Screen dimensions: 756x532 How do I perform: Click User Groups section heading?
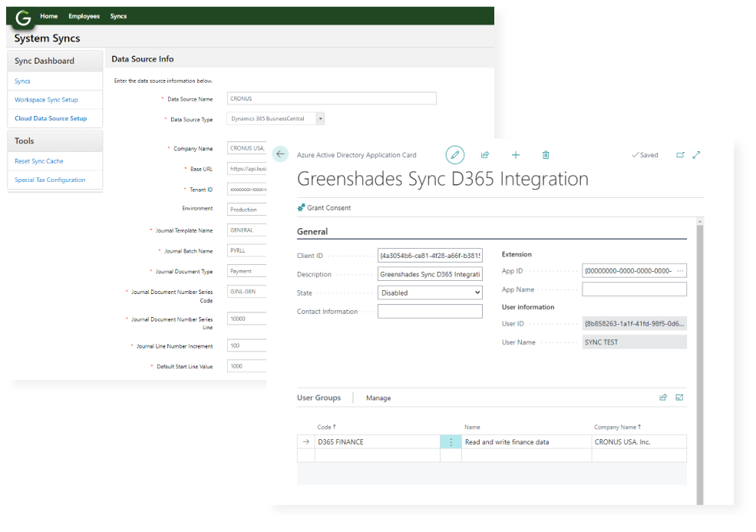point(319,398)
